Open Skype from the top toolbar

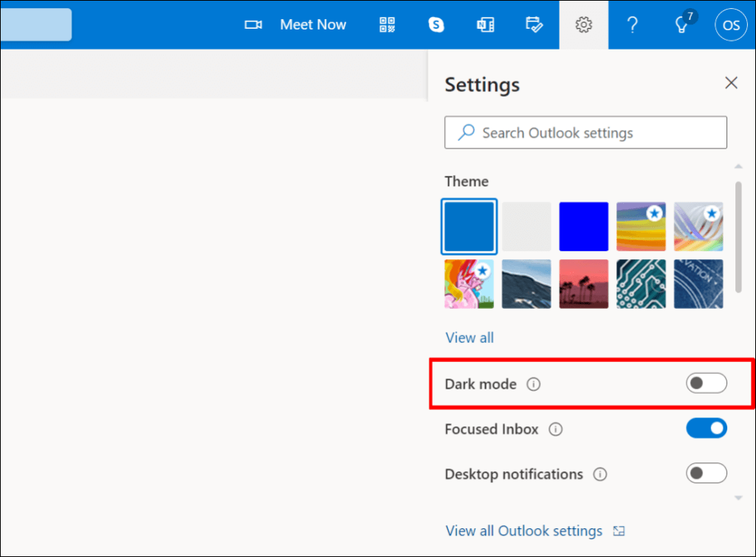click(x=436, y=25)
